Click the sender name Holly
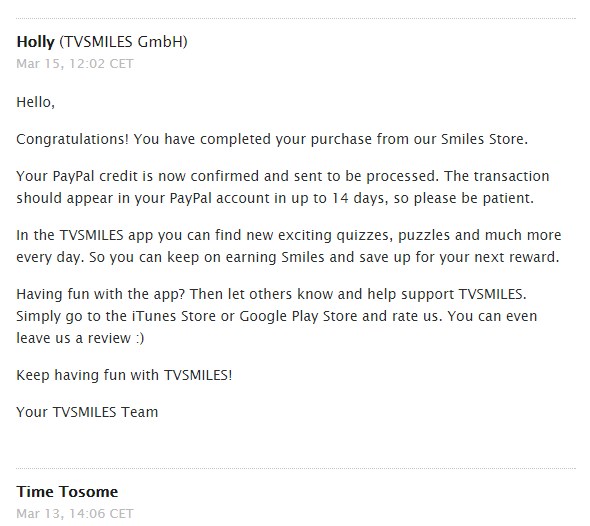Viewport: 590px width, 526px height. [35, 42]
